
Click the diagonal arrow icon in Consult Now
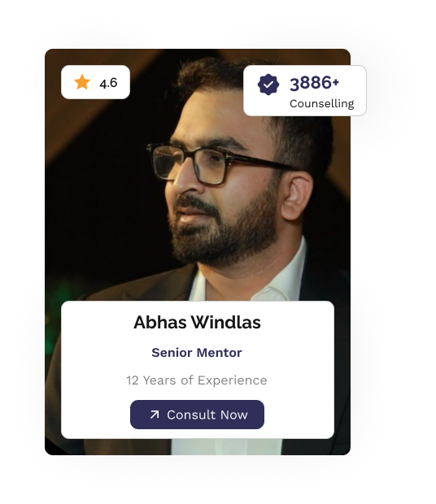pos(155,415)
